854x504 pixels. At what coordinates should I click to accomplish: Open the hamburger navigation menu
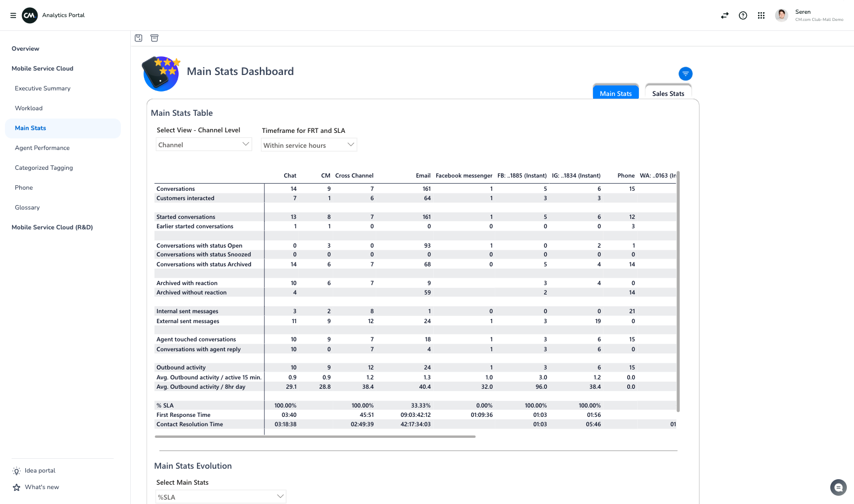13,15
